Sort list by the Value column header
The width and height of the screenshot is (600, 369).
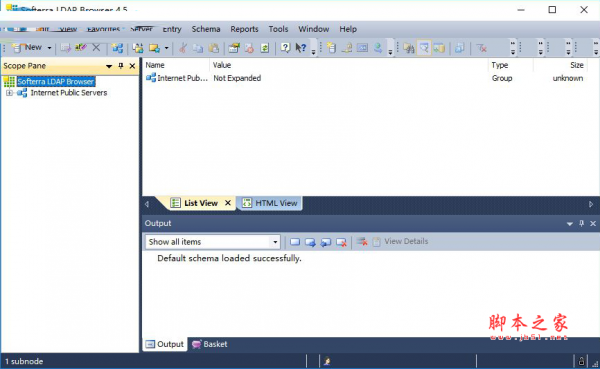(x=349, y=65)
